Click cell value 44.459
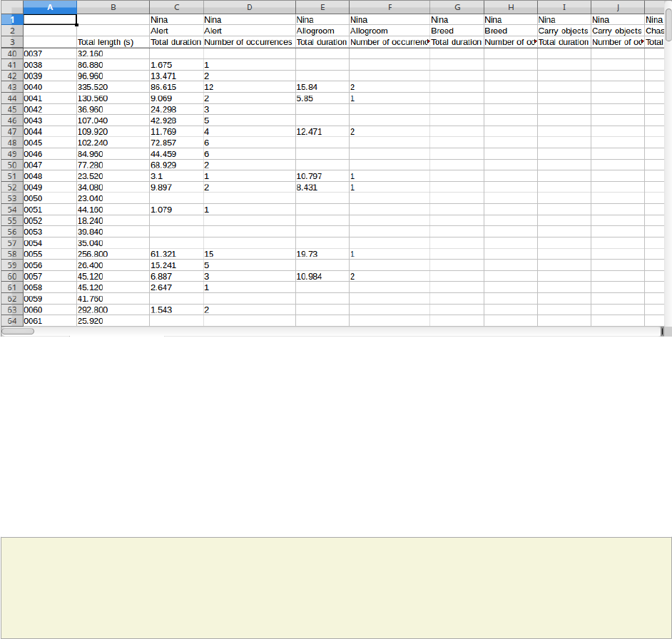This screenshot has width=672, height=639. pos(177,154)
